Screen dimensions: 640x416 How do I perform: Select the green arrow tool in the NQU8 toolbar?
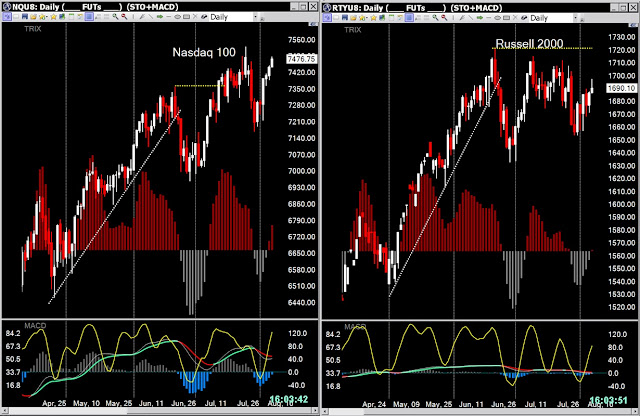pyautogui.click(x=160, y=17)
